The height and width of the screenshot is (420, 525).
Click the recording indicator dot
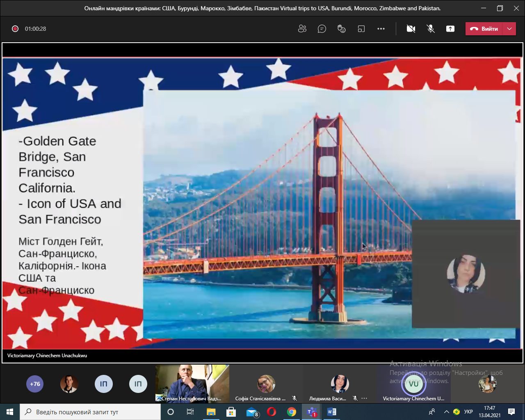coord(15,29)
